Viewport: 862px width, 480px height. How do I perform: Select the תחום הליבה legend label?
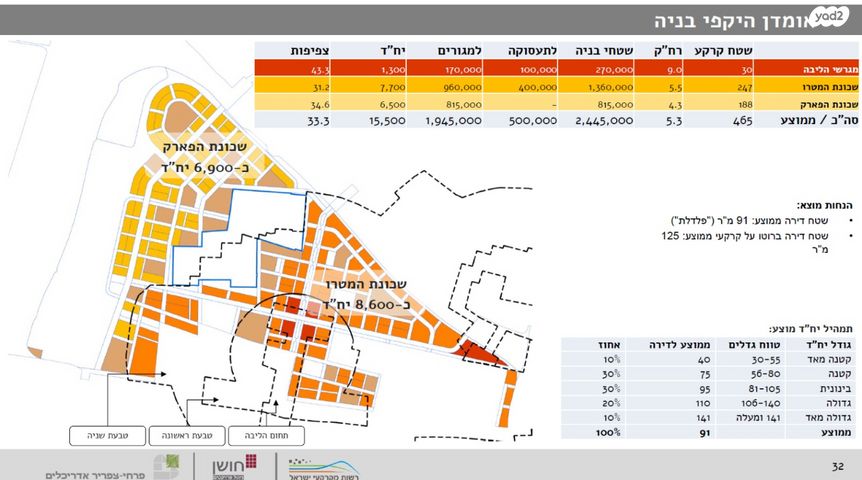coord(266,436)
